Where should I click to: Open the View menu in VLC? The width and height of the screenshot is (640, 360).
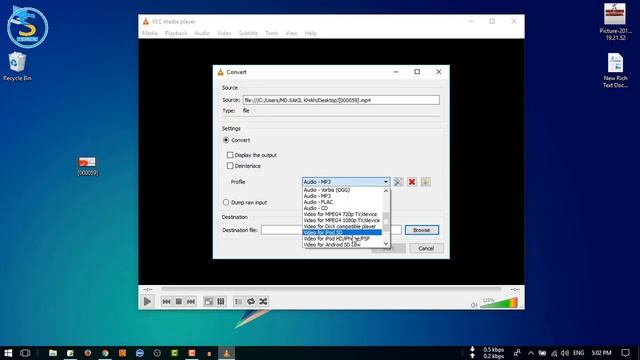(x=291, y=33)
